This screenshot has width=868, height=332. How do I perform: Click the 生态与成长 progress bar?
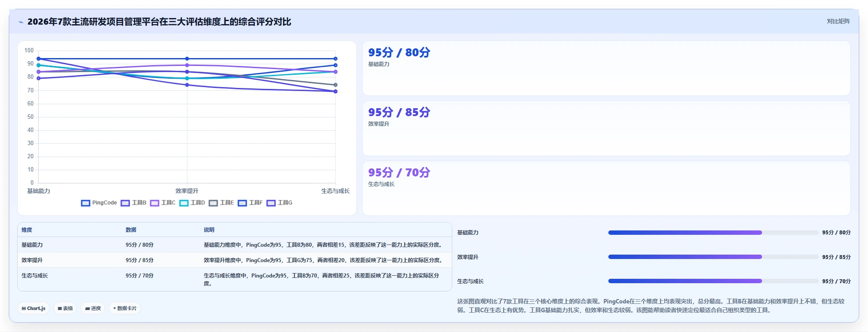[x=713, y=281]
